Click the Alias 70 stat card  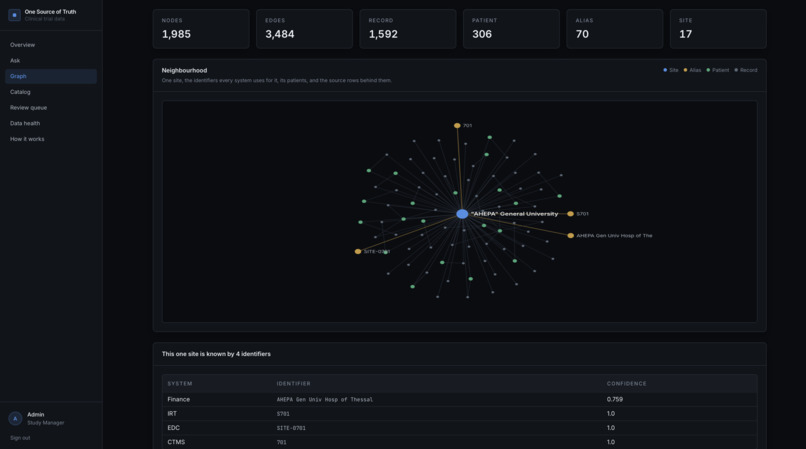614,29
